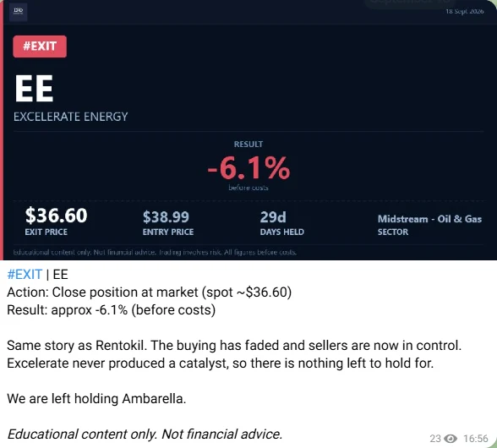497x448 pixels.
Task: Click the $38.99 entry price value
Action: tap(166, 217)
